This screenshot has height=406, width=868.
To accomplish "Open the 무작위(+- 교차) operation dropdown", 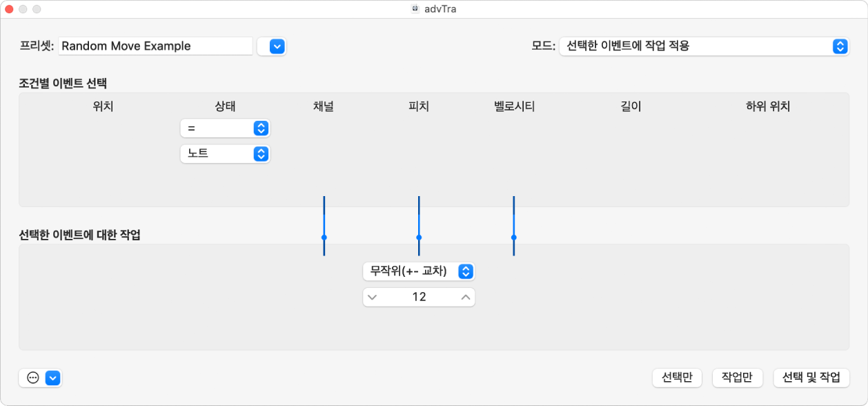I will [x=419, y=271].
